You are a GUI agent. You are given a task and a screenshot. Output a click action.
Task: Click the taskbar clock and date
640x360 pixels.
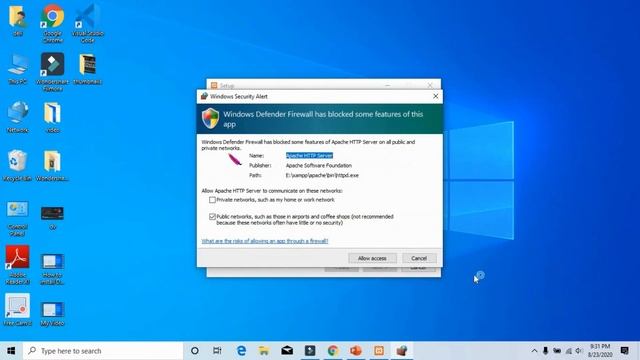point(600,351)
